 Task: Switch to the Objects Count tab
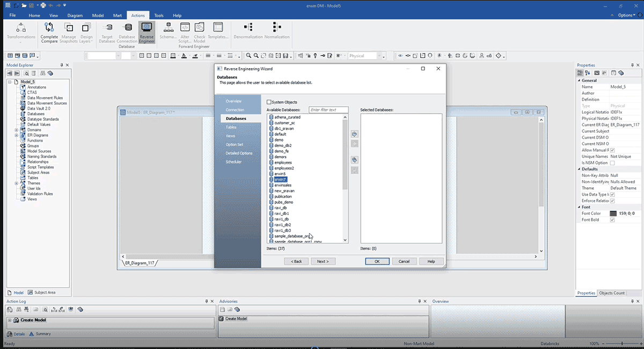tap(612, 293)
